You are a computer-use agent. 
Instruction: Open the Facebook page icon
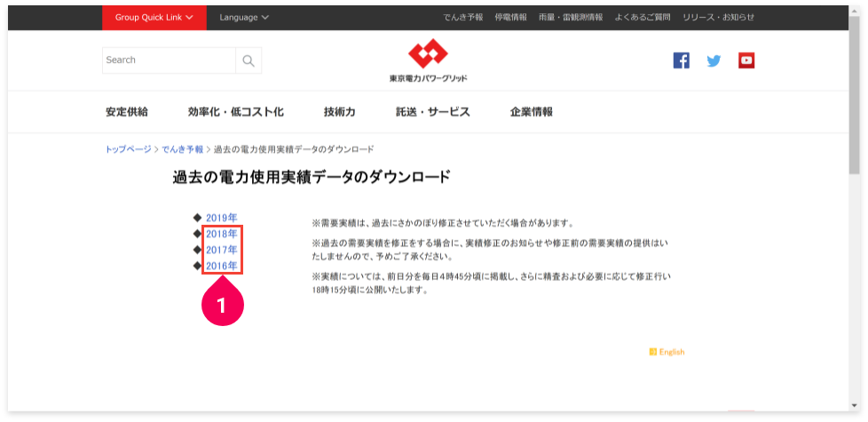(681, 60)
